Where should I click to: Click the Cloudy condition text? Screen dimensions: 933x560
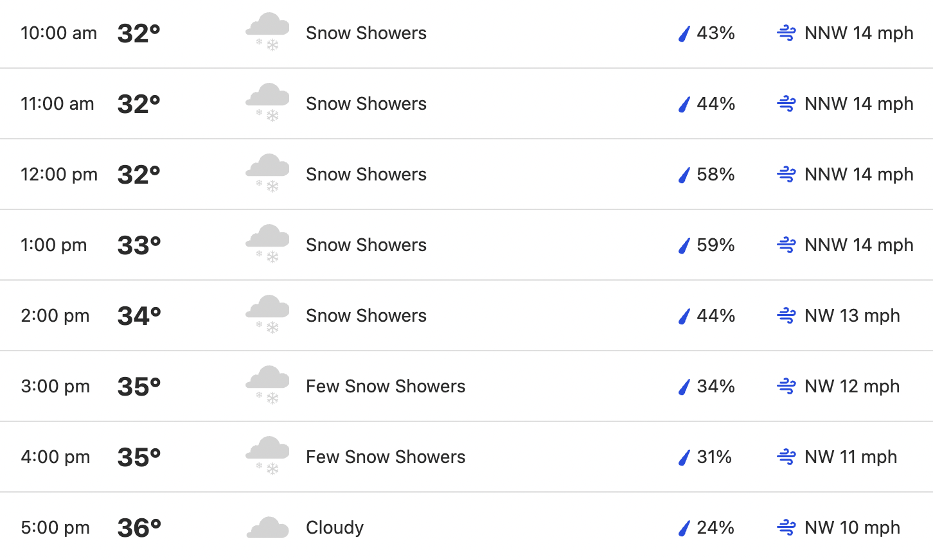(335, 527)
